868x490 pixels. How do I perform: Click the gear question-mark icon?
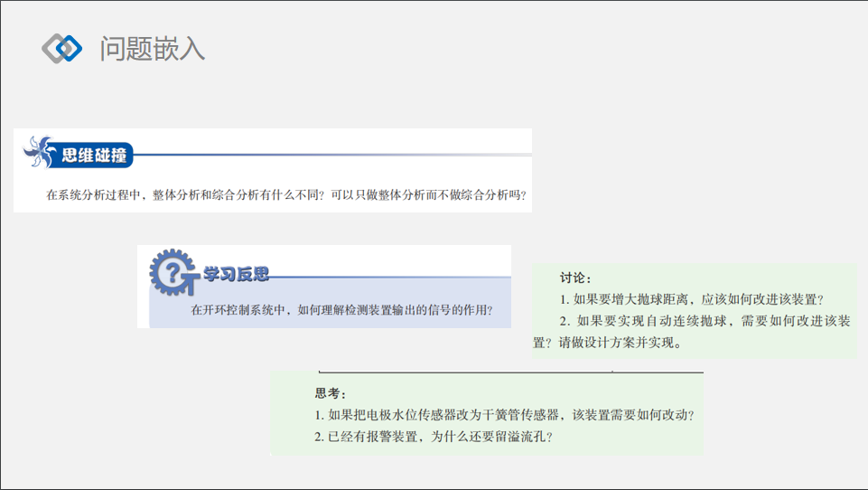170,271
